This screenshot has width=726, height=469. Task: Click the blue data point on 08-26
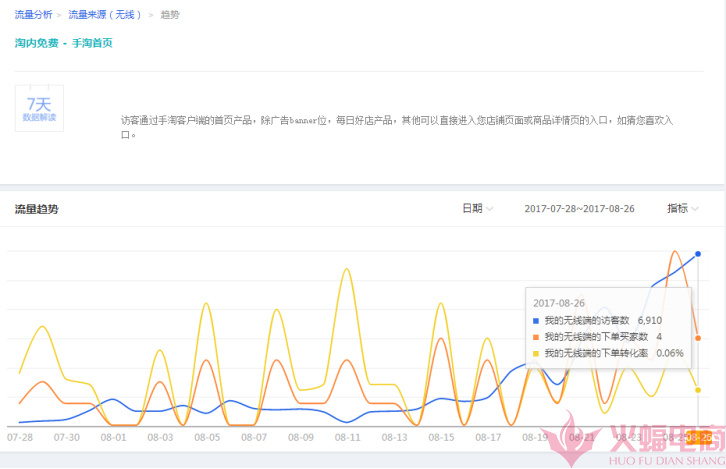click(698, 254)
